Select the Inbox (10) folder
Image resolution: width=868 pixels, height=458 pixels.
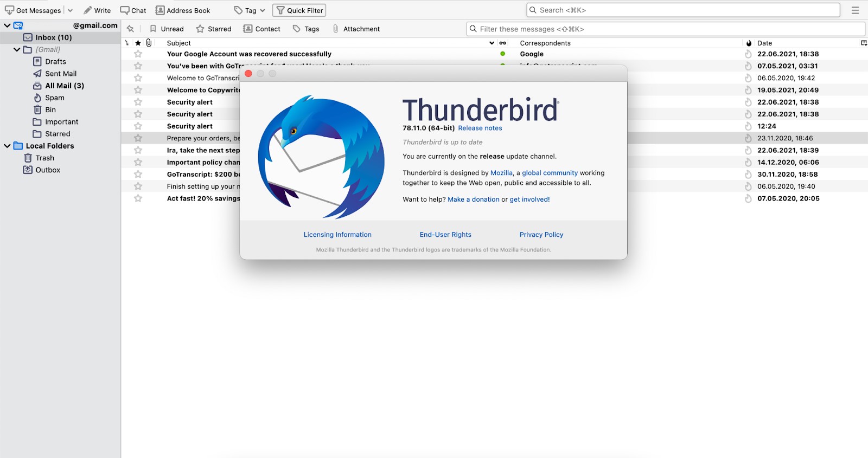(53, 37)
